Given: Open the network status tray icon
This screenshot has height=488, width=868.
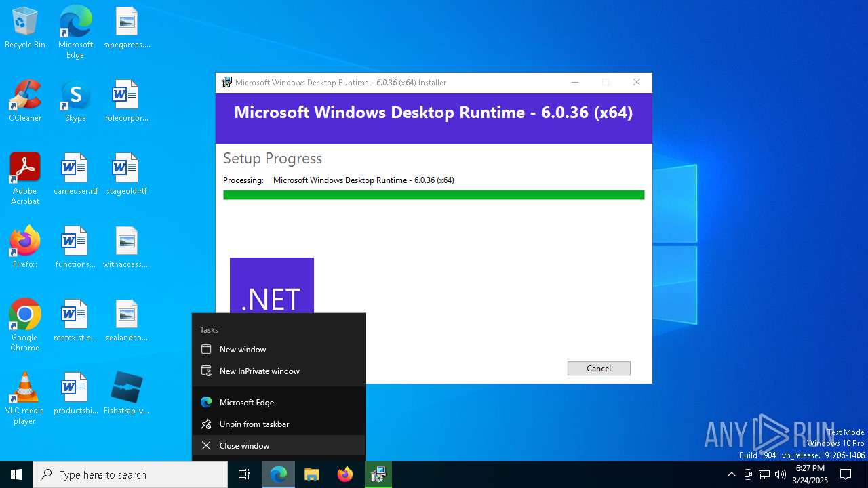Looking at the screenshot, I should 764,474.
